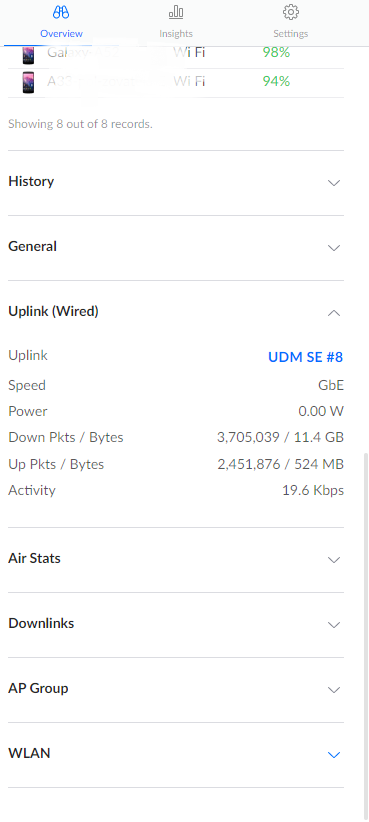369x822 pixels.
Task: Collapse the Uplink (Wired) section via its chevron
Action: point(334,313)
